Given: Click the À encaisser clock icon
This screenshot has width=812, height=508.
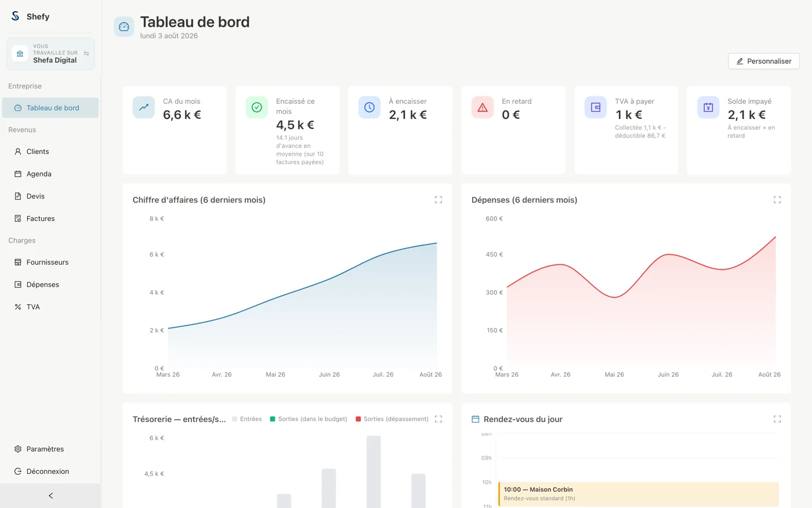Looking at the screenshot, I should click(369, 107).
